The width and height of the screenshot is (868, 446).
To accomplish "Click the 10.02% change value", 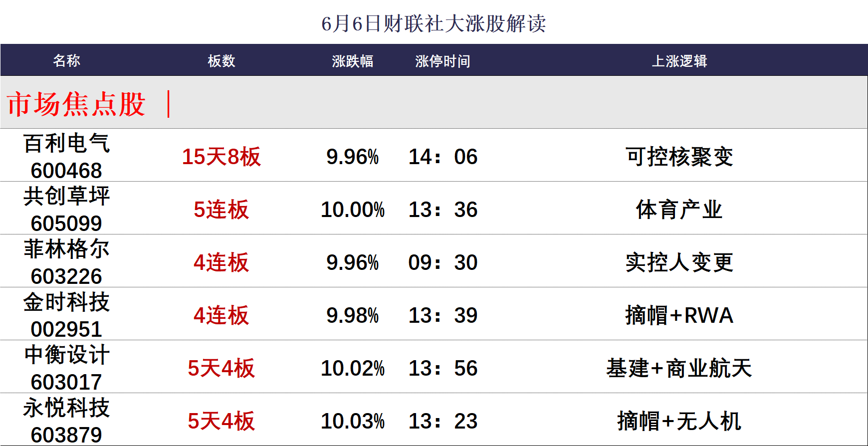I will 352,368.
